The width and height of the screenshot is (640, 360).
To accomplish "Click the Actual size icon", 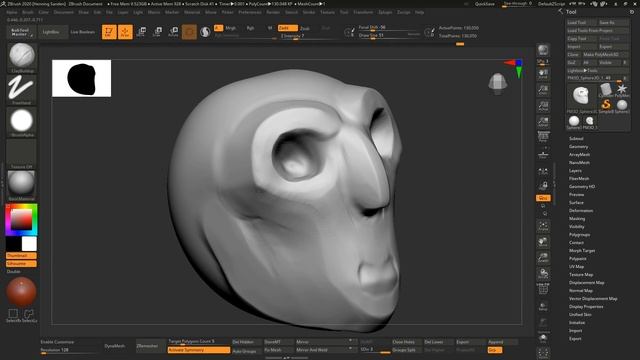I will pos(543,106).
